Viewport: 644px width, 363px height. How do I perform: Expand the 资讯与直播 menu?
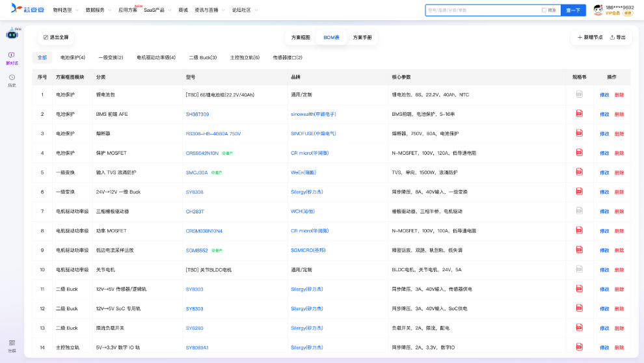(x=210, y=10)
